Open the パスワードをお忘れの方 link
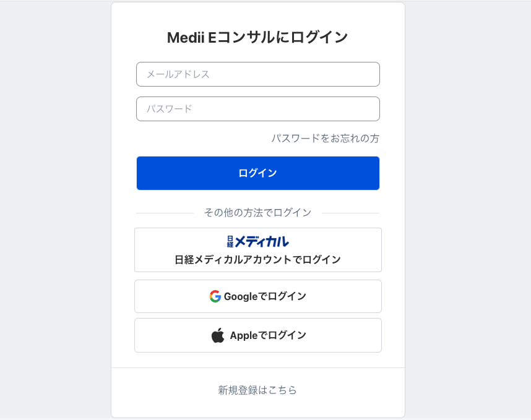This screenshot has width=531, height=420. click(325, 139)
